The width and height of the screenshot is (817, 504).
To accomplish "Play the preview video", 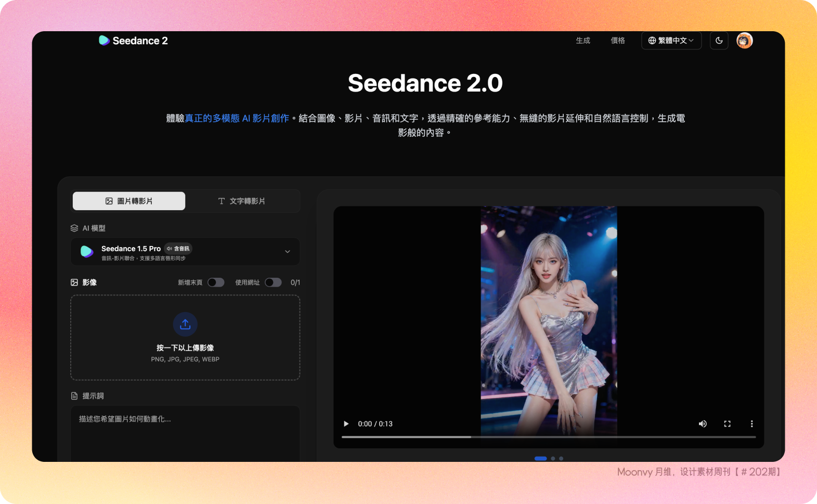I will [x=346, y=424].
